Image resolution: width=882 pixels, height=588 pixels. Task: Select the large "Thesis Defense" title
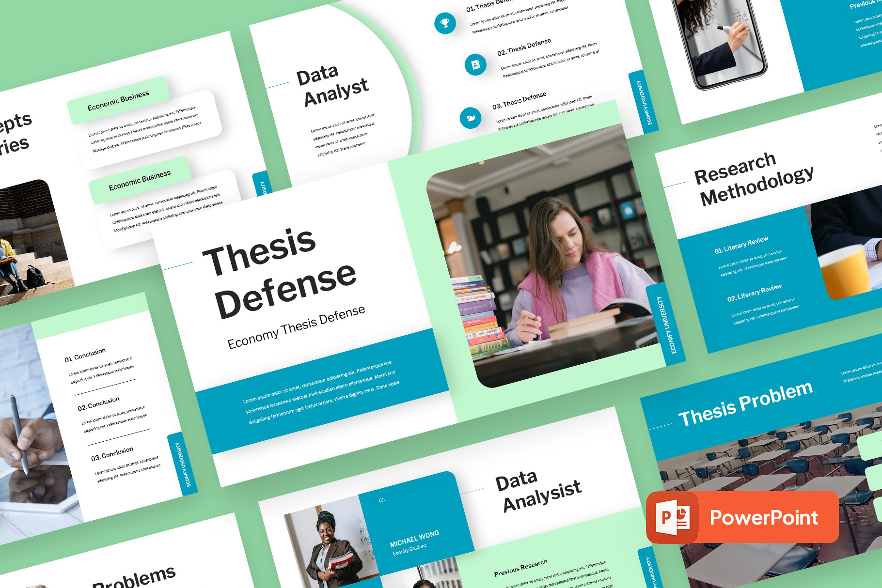pos(280,273)
